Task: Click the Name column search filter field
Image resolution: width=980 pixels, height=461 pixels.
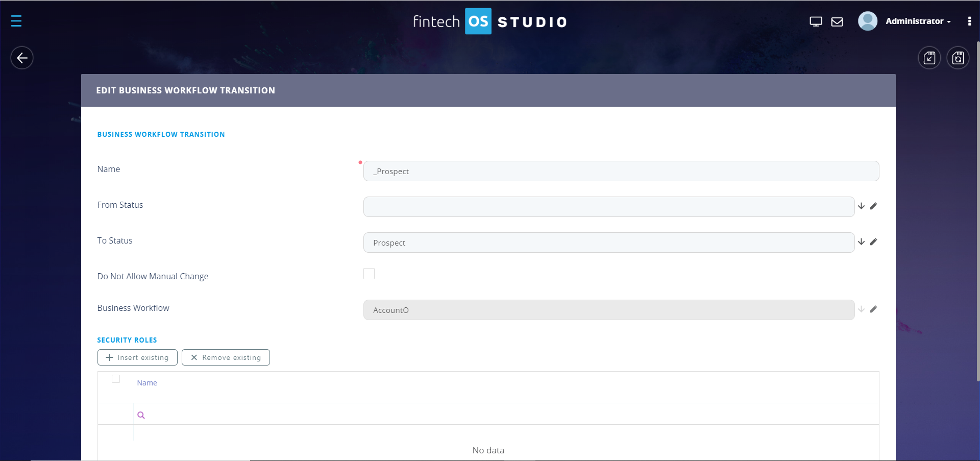Action: click(505, 415)
